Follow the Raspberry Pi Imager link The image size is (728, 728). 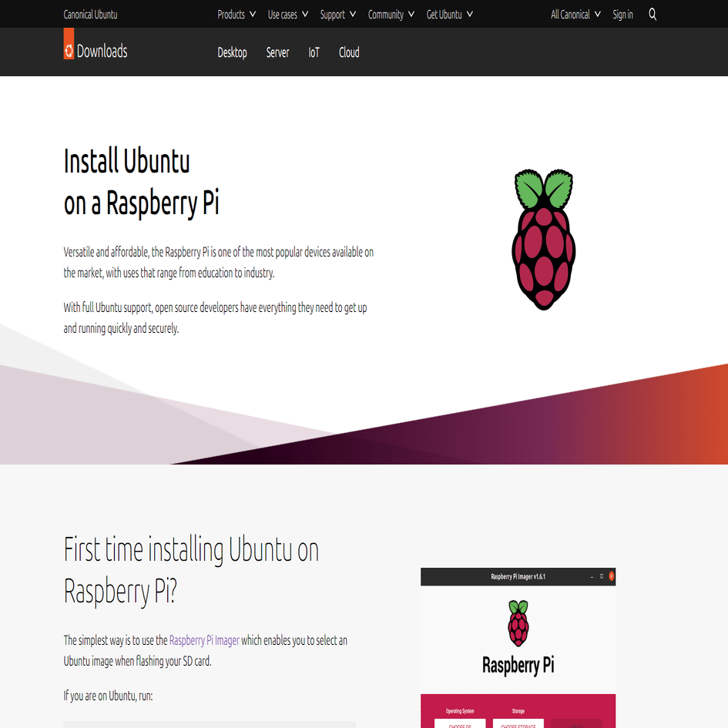(204, 640)
